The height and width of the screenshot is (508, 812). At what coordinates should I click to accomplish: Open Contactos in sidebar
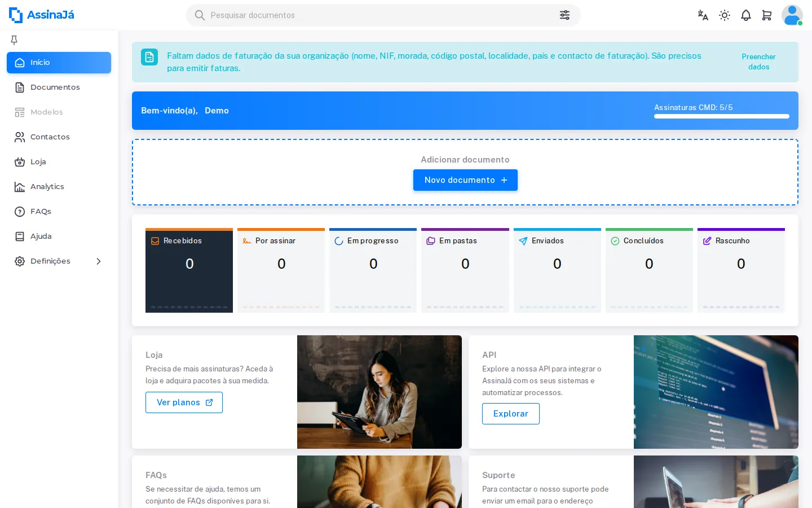(x=59, y=137)
